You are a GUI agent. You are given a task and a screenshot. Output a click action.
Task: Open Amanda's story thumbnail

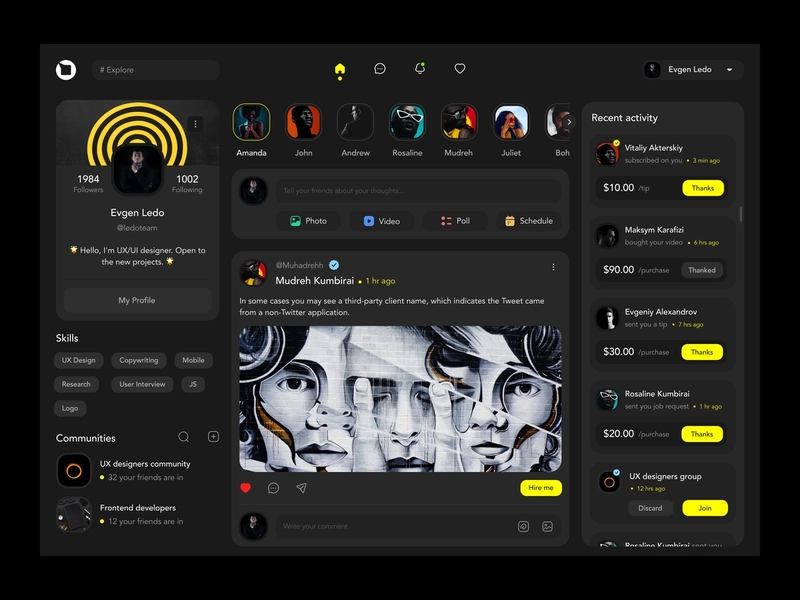[252, 122]
